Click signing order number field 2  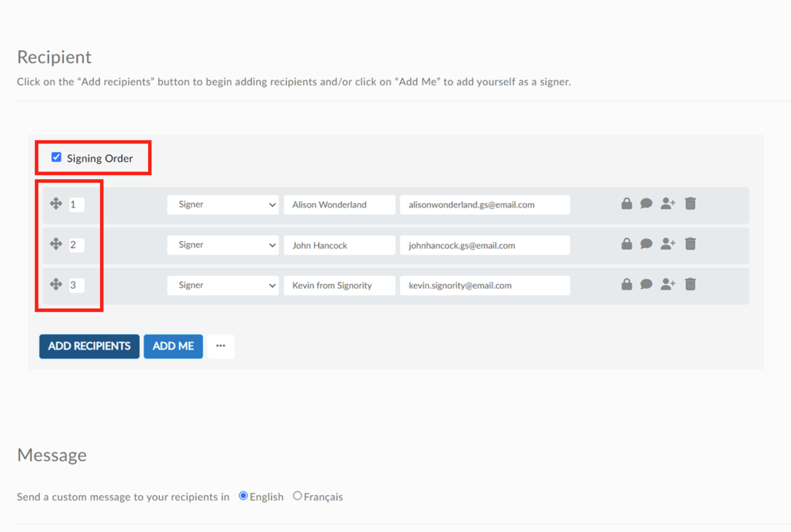pyautogui.click(x=76, y=245)
